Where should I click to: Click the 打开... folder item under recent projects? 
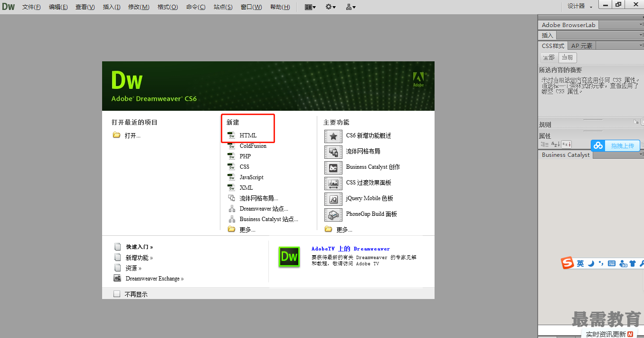pos(127,135)
